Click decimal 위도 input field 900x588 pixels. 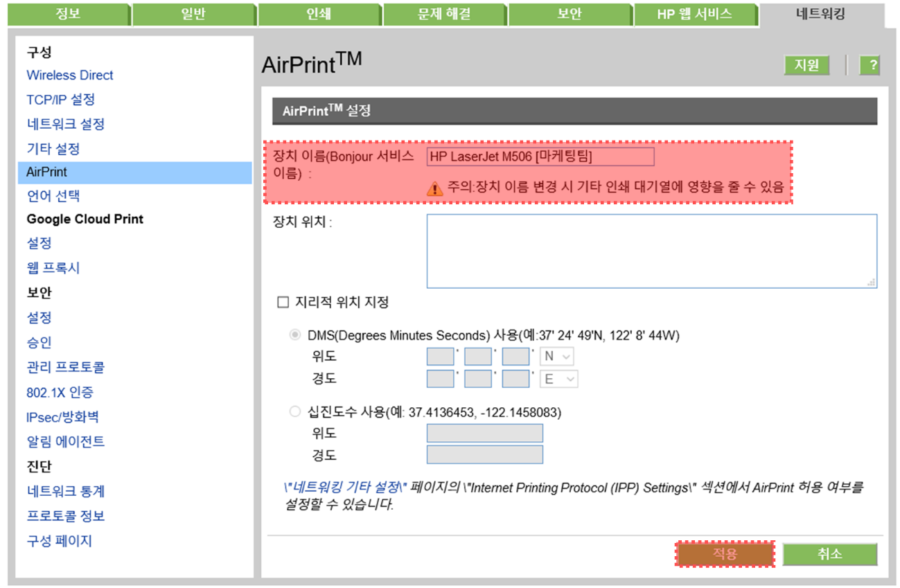(485, 434)
